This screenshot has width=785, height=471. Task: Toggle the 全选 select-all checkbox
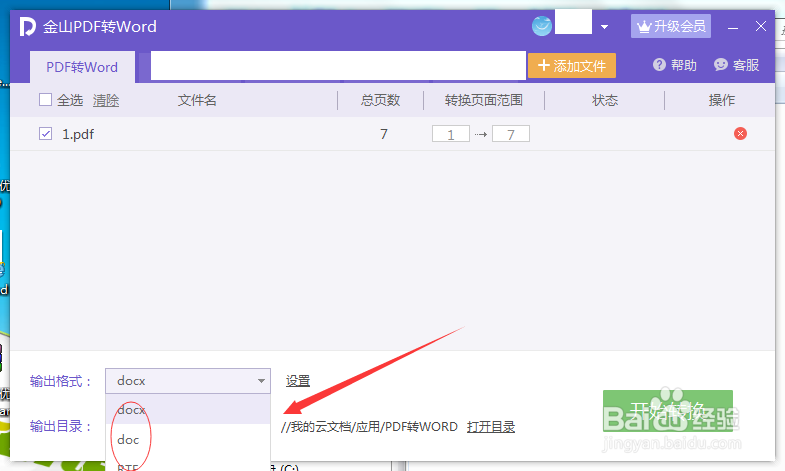pos(46,100)
